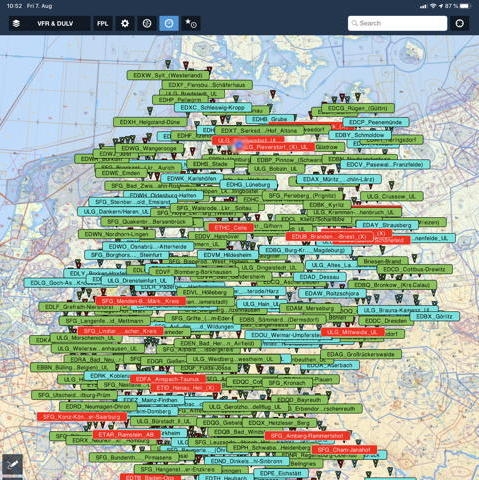
Task: Select the red SFG Menden label
Action: (140, 301)
